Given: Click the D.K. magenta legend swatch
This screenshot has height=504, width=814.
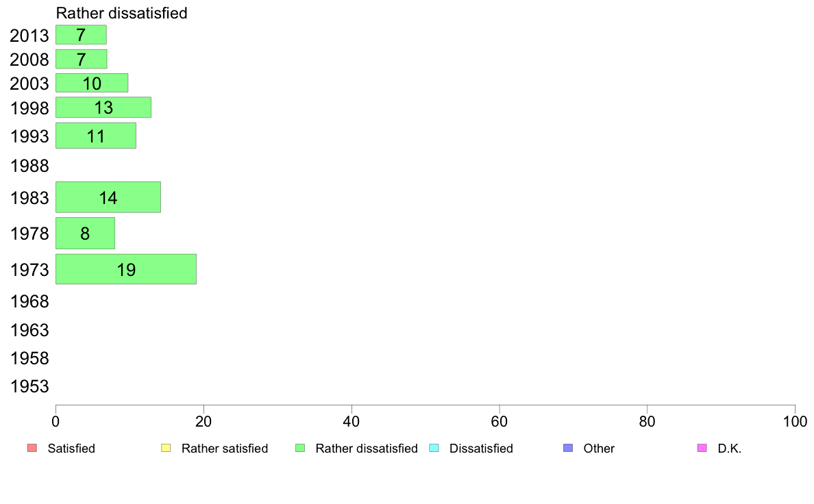Looking at the screenshot, I should [x=702, y=448].
